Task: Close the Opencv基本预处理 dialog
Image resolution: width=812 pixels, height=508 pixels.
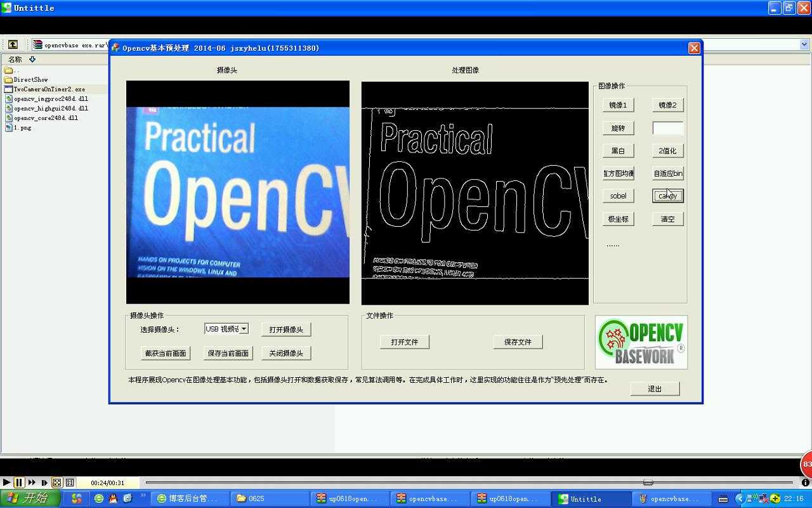Action: pyautogui.click(x=694, y=48)
